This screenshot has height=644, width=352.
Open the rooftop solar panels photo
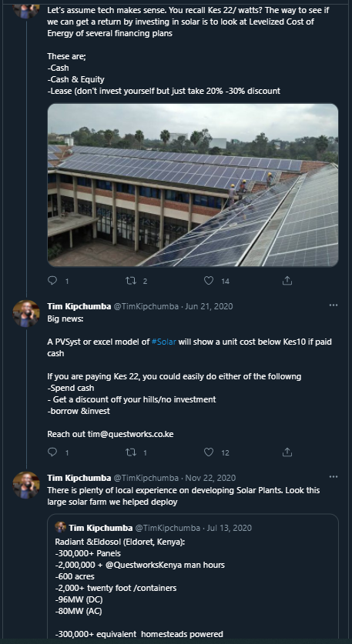(x=193, y=185)
